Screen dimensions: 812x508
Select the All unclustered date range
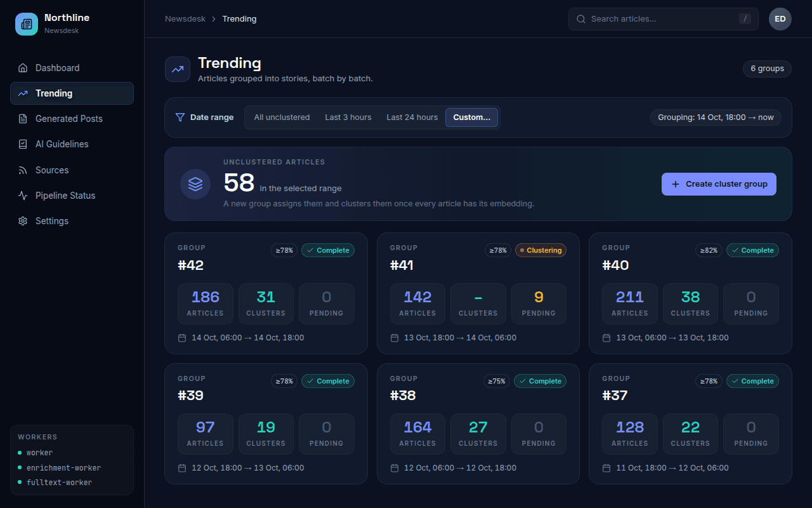click(282, 117)
